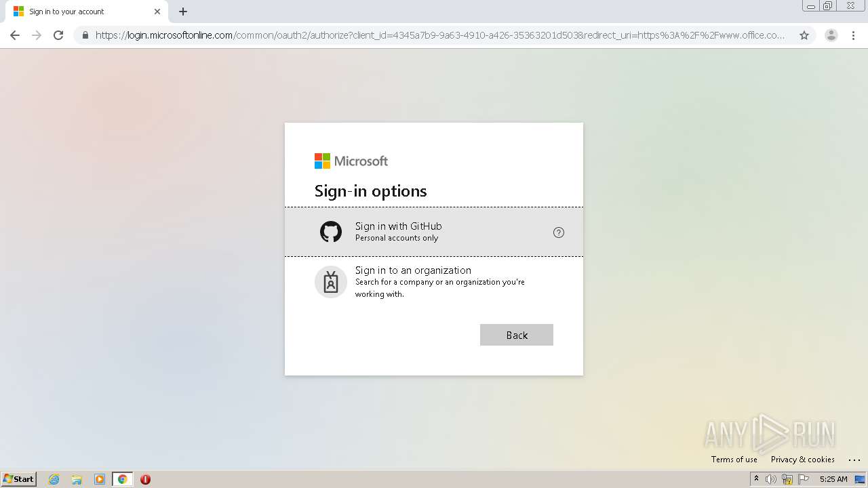Open the Privacy & cookies link
The image size is (868, 488).
point(803,460)
